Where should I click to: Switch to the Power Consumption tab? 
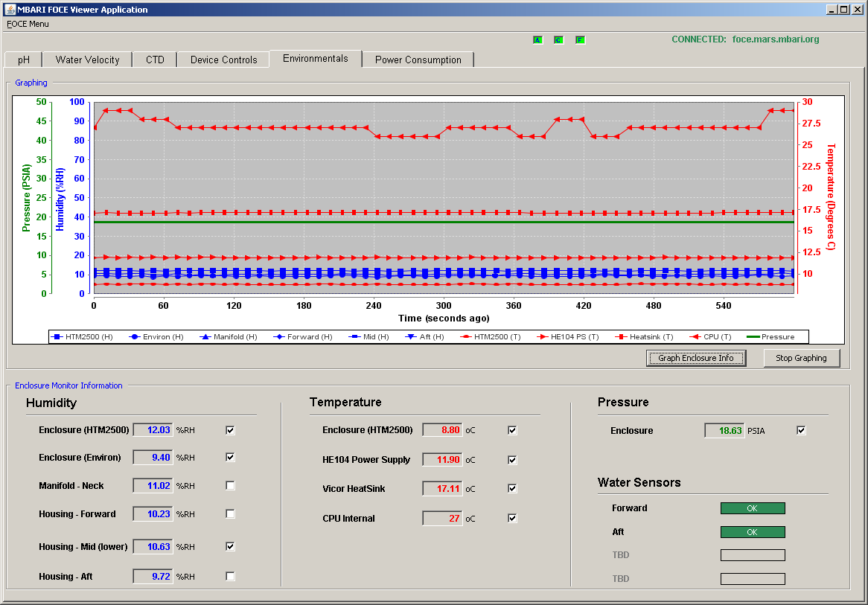pyautogui.click(x=418, y=60)
